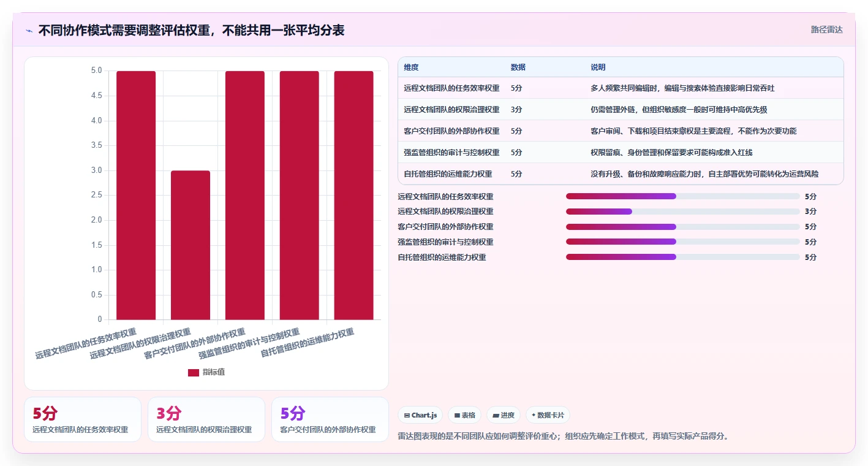Click the x-axis label 远程文档团队的任务效率权重
This screenshot has width=868, height=466.
(x=86, y=344)
